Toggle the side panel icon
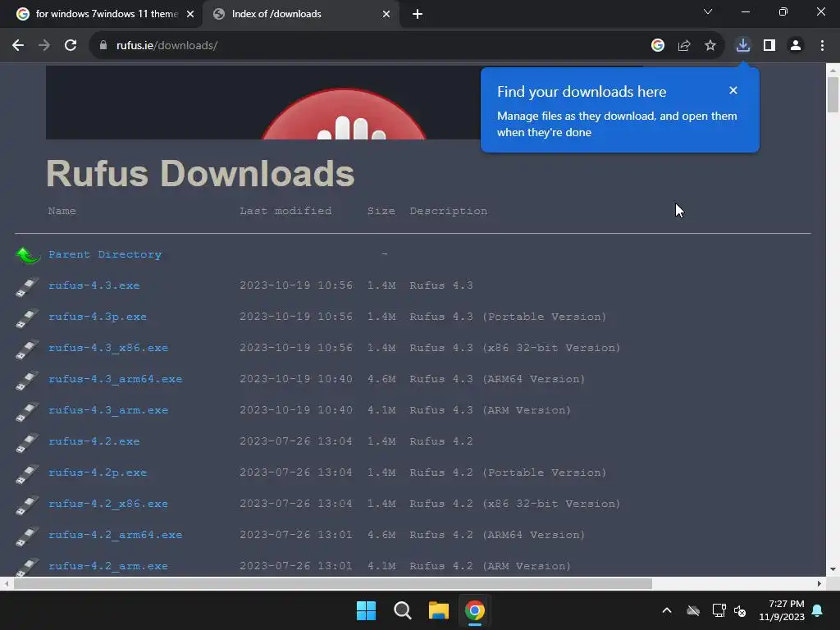840x630 pixels. (x=769, y=46)
